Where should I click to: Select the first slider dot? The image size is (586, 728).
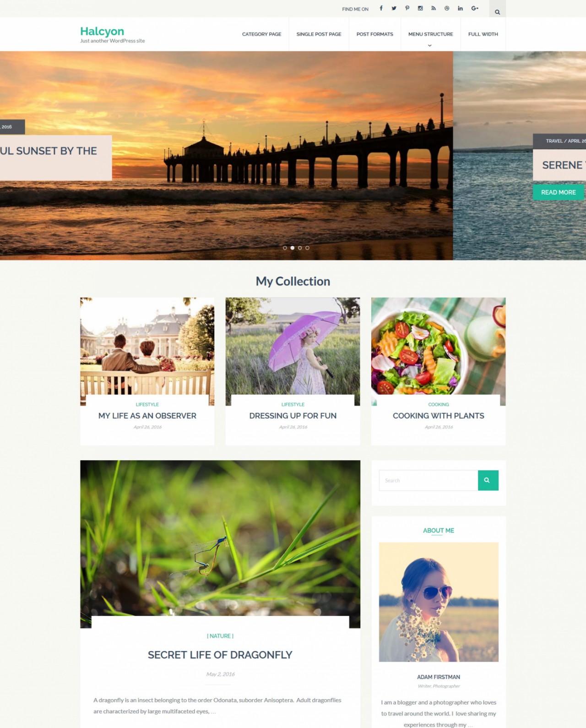(x=285, y=248)
